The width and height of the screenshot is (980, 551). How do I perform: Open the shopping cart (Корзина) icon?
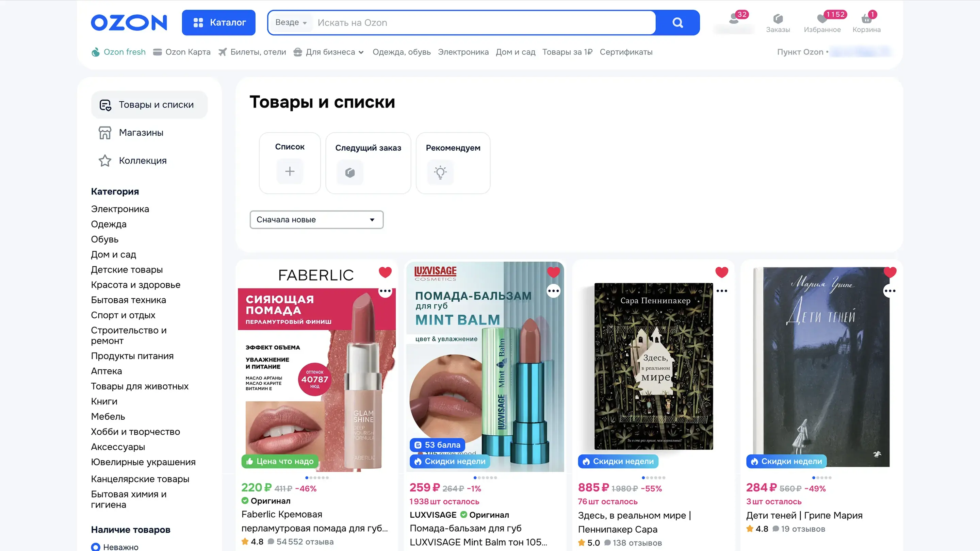[866, 19]
